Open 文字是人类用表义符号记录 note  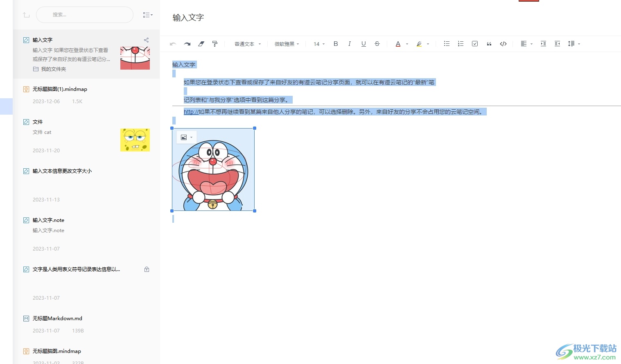tap(86, 283)
